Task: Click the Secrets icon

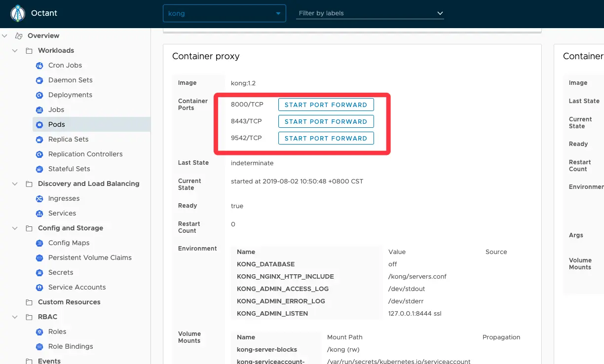Action: [39, 272]
